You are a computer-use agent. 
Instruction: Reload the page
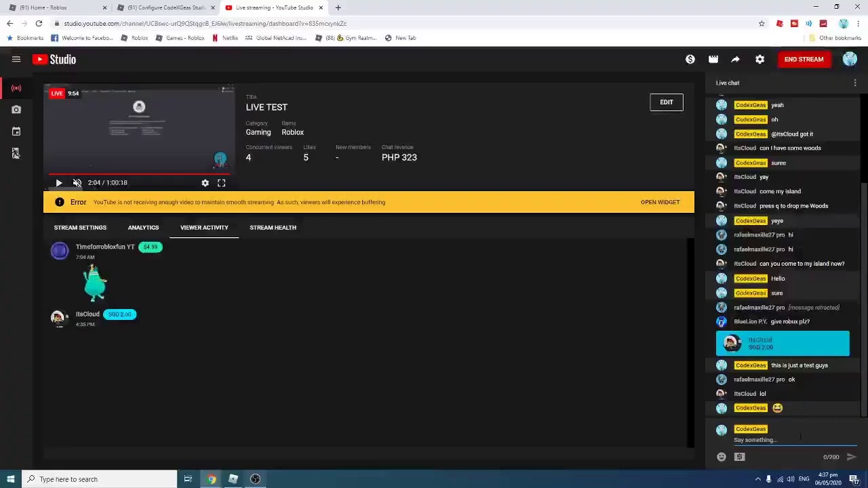click(x=39, y=24)
